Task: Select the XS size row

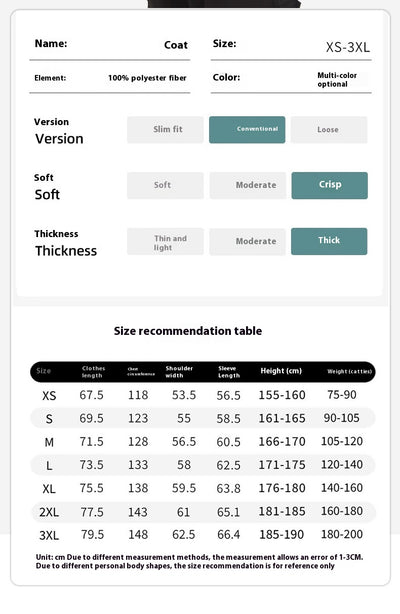Action: [x=203, y=395]
